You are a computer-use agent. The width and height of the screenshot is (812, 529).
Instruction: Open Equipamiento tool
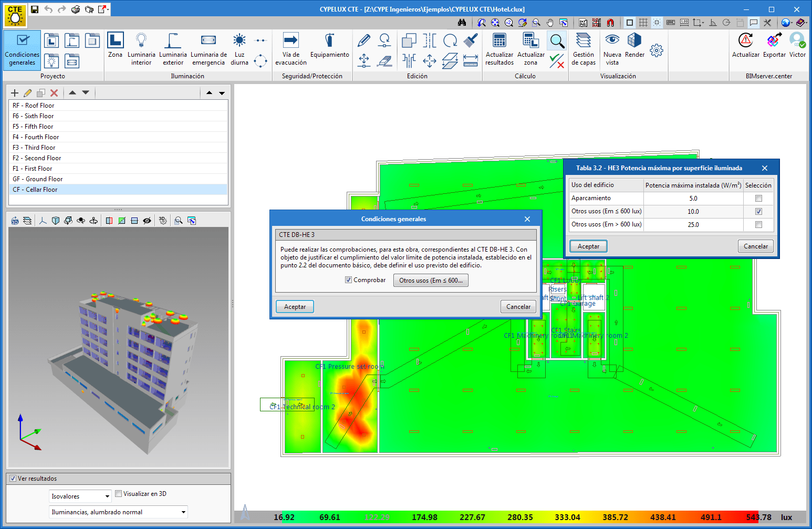point(329,45)
